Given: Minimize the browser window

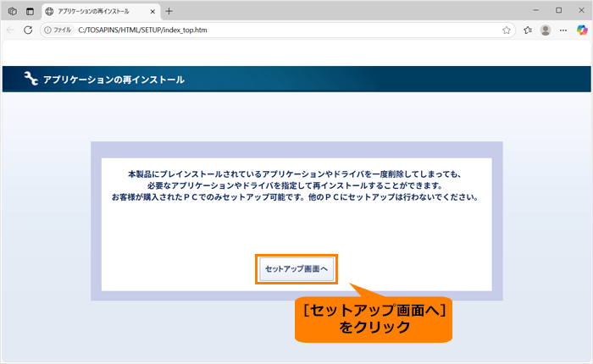Looking at the screenshot, I should coord(536,11).
